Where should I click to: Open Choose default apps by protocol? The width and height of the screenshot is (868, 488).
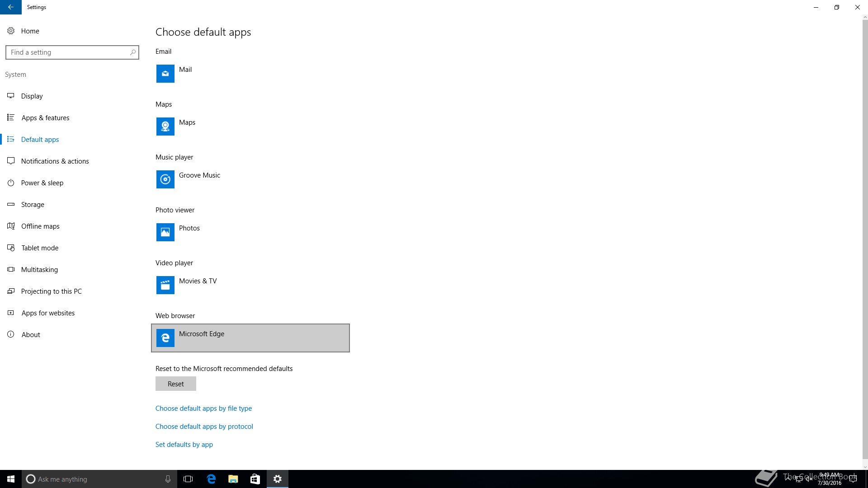[204, 426]
